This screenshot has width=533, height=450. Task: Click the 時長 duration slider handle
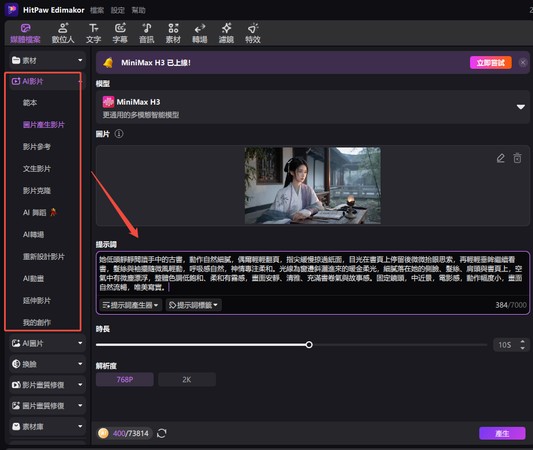click(309, 345)
